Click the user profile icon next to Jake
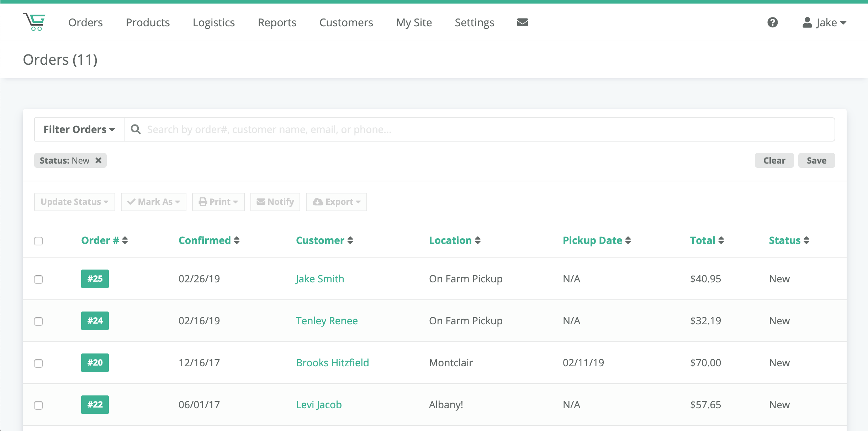 [x=806, y=22]
